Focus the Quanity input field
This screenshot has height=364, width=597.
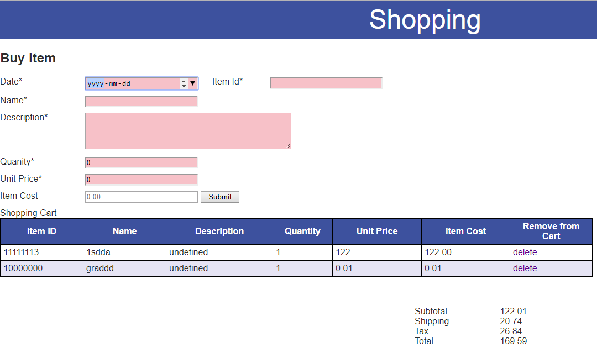coord(141,162)
